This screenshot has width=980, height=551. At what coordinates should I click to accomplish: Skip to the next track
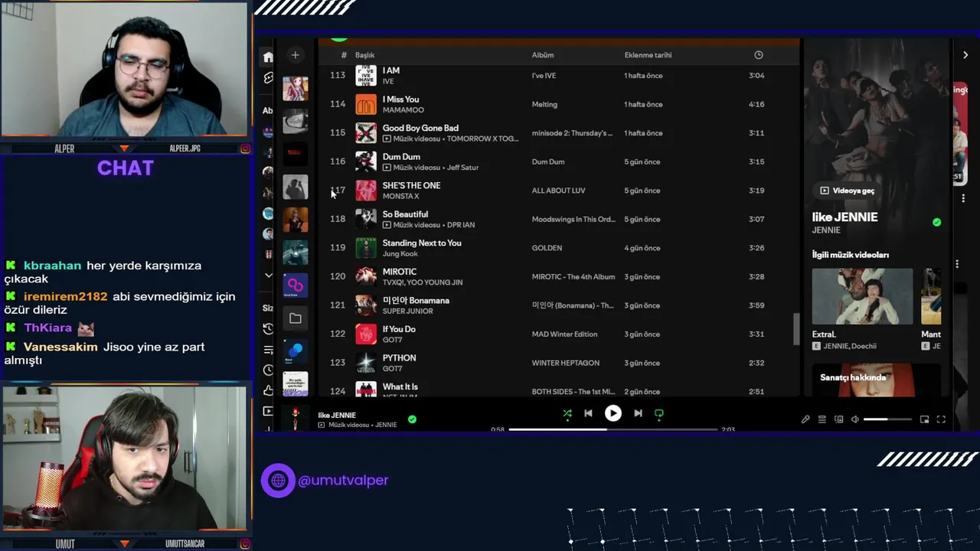pyautogui.click(x=638, y=413)
